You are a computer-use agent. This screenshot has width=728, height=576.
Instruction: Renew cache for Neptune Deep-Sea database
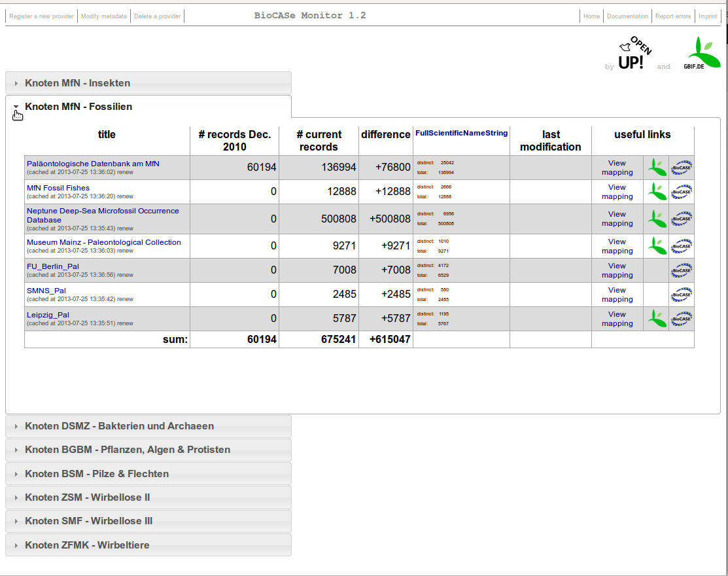[x=125, y=228]
